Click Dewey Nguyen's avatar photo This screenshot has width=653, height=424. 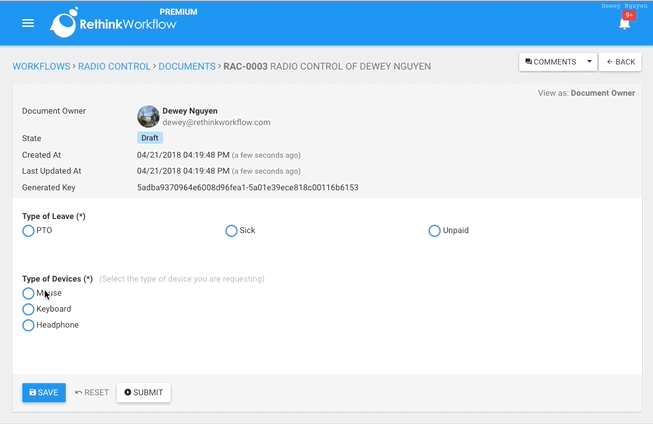(x=148, y=116)
